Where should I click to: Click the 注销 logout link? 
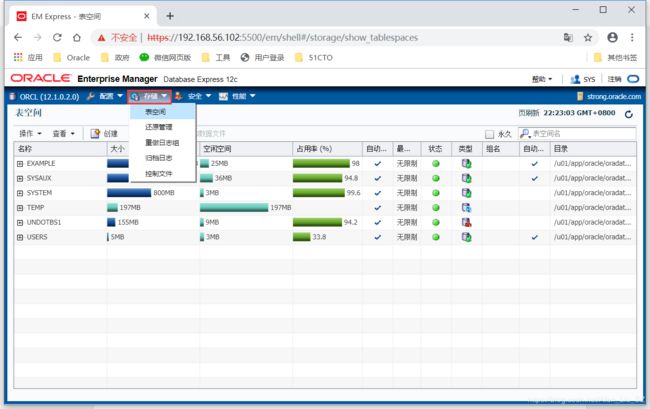614,79
